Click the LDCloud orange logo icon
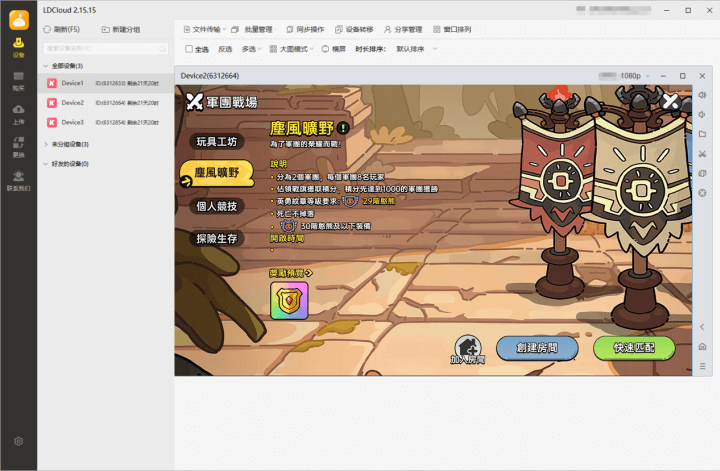Screen dimensions: 720x471 19,20
